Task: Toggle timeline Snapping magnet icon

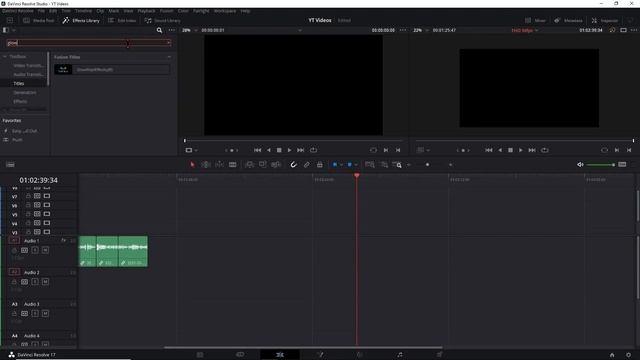Action: pyautogui.click(x=293, y=164)
